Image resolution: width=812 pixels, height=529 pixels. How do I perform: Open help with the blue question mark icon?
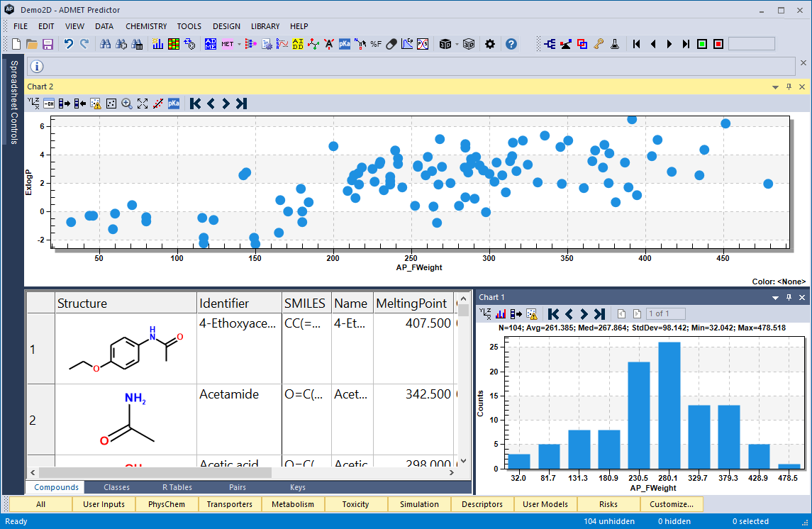click(x=511, y=45)
